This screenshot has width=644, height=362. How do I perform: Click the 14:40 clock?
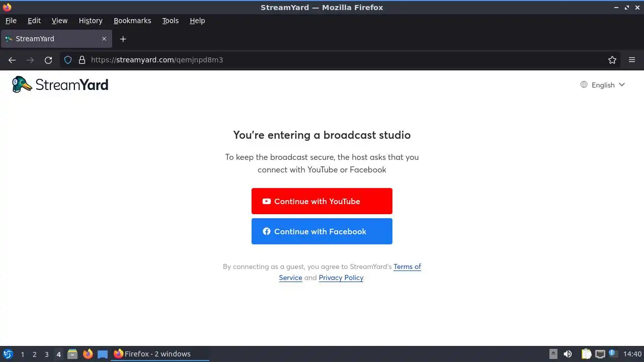(x=632, y=354)
